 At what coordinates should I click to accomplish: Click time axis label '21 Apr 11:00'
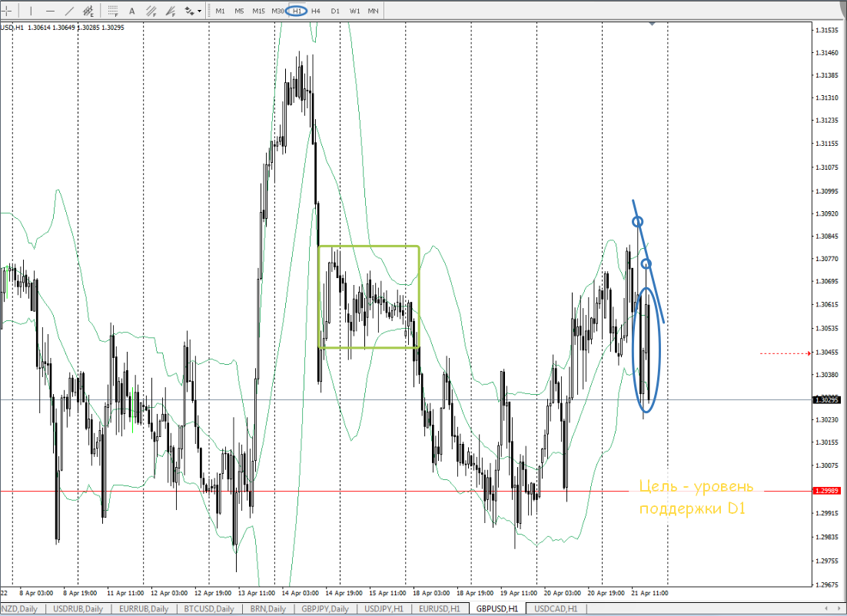pyautogui.click(x=649, y=593)
